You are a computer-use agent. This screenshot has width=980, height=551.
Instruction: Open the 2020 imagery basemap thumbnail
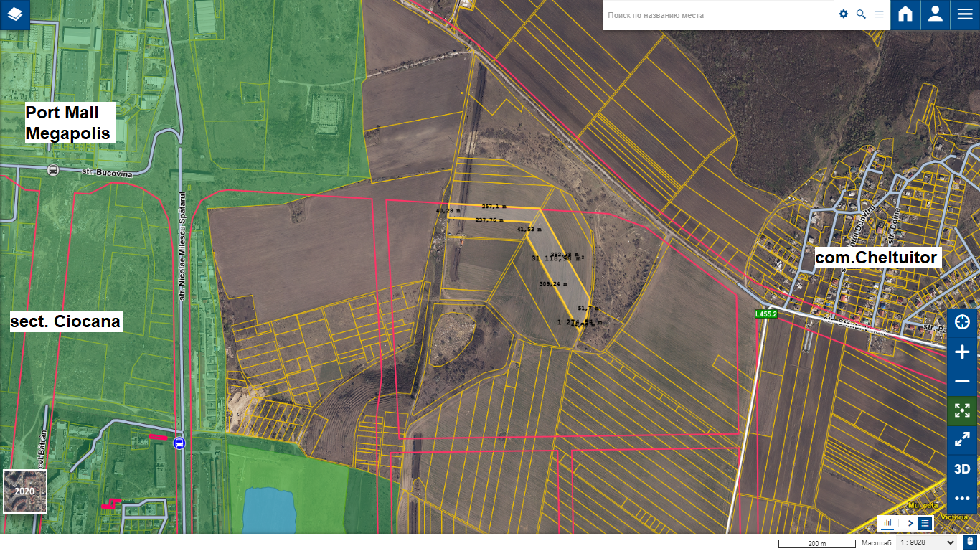pyautogui.click(x=24, y=491)
